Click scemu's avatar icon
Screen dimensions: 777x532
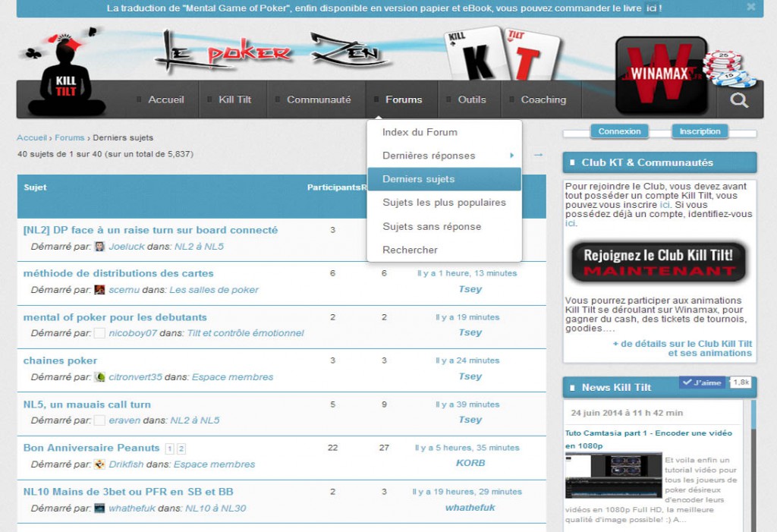(x=99, y=290)
